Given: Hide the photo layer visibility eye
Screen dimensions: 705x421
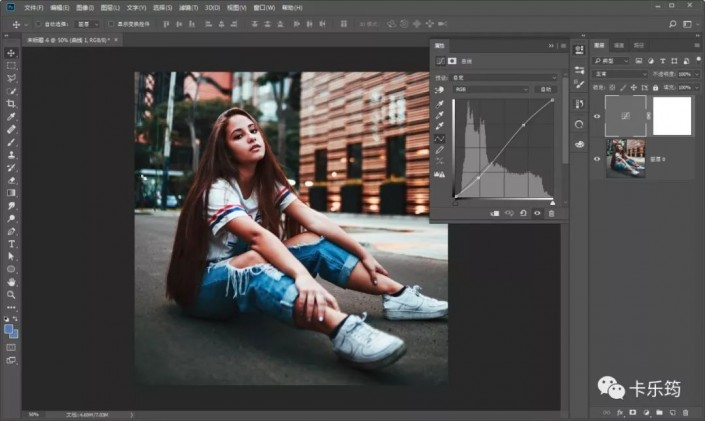Looking at the screenshot, I should pyautogui.click(x=597, y=159).
